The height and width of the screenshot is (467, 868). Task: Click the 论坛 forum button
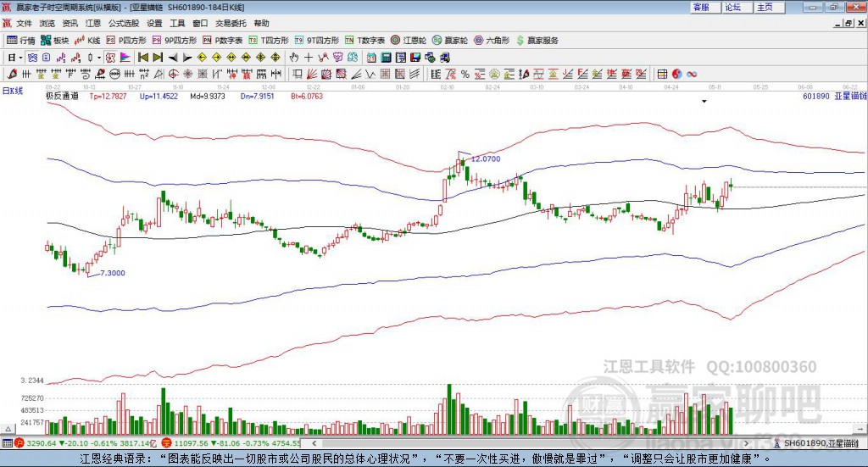737,7
